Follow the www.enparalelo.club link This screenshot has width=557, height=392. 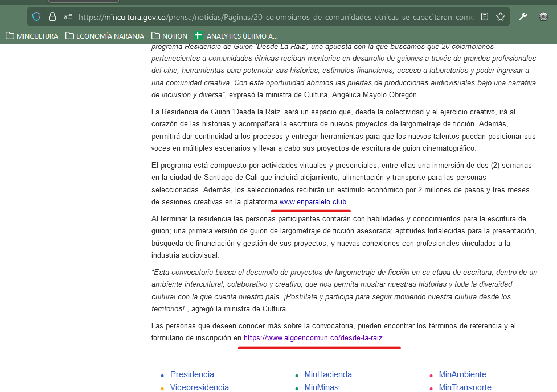313,202
